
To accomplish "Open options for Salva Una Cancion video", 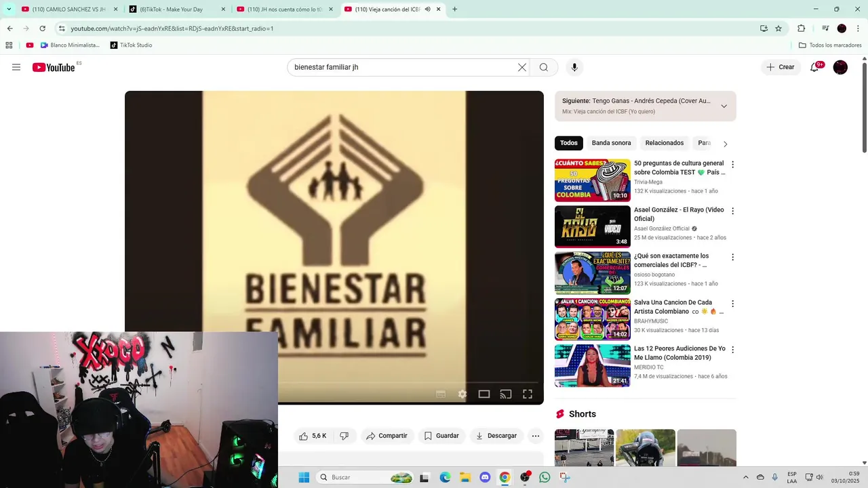I will [x=732, y=304].
